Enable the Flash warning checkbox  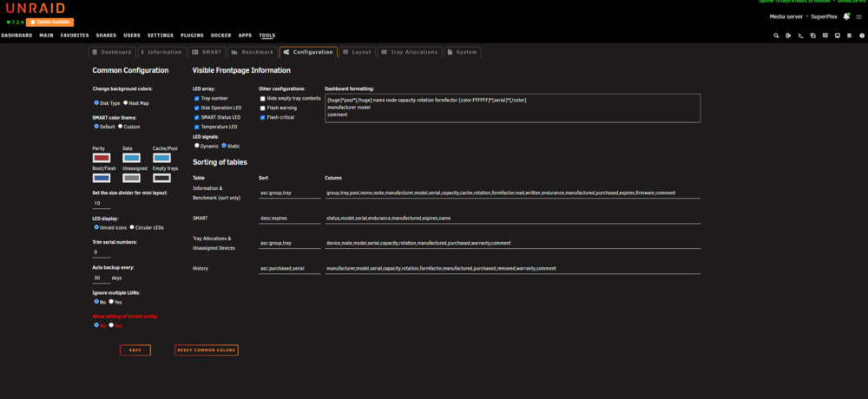pyautogui.click(x=263, y=108)
